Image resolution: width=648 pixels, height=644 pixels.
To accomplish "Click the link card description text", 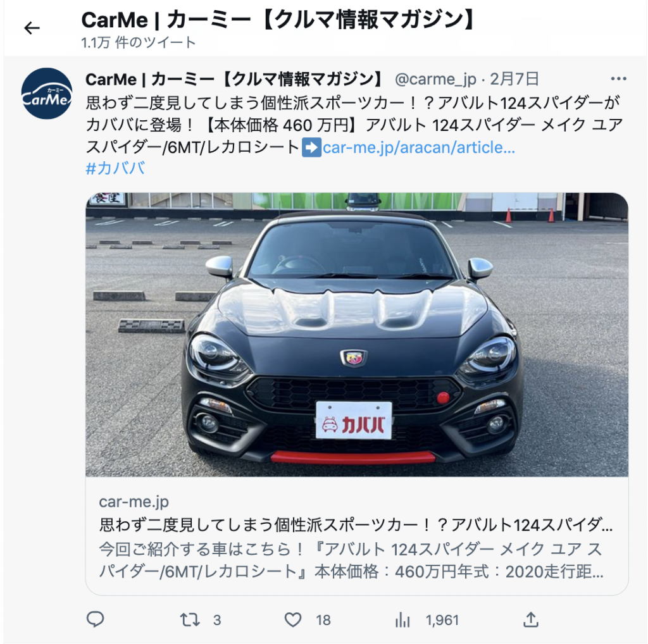I will 351,560.
